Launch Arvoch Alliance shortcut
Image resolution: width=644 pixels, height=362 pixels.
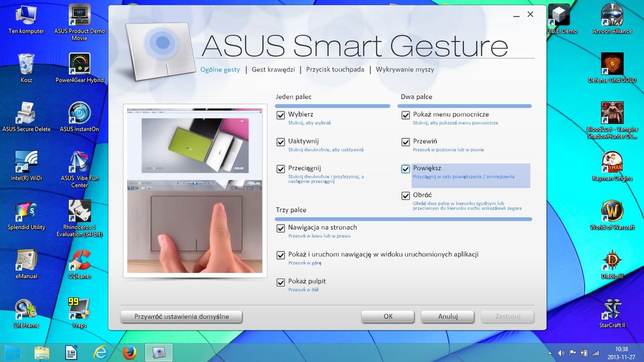pyautogui.click(x=612, y=19)
